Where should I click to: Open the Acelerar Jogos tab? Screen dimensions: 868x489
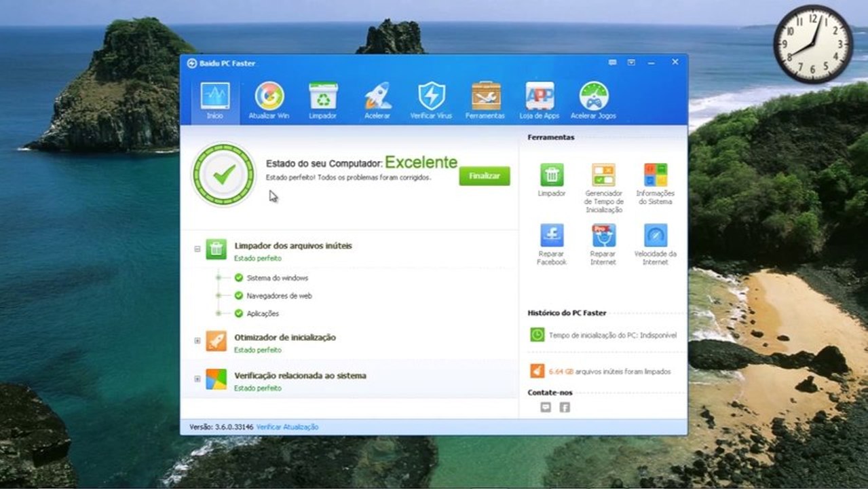point(594,101)
